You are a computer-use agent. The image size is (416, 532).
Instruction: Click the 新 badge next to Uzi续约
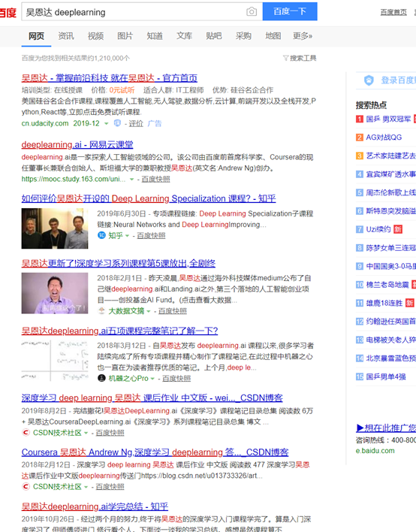point(398,229)
